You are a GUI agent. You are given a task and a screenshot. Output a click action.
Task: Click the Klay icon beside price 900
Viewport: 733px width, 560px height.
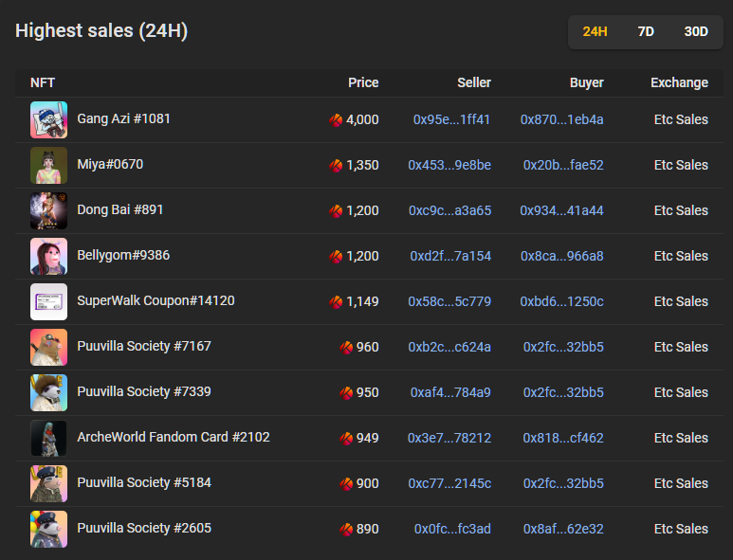[x=346, y=484]
